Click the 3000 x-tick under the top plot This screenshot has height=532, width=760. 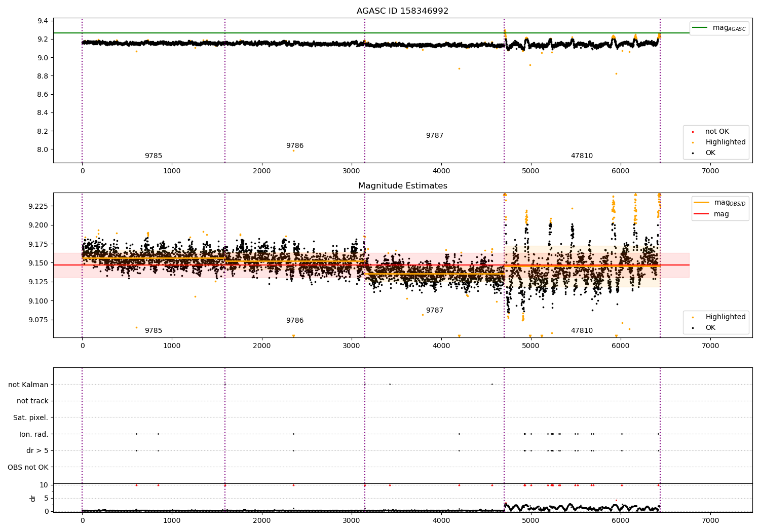(x=351, y=171)
